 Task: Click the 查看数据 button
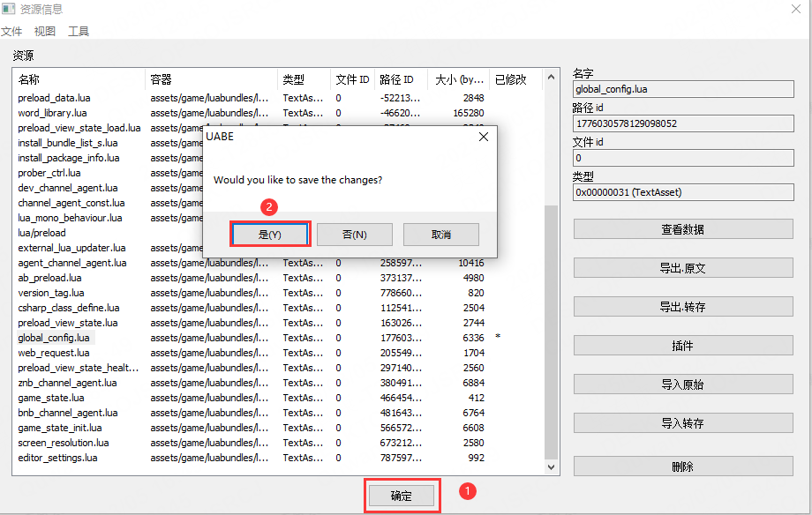click(x=682, y=229)
